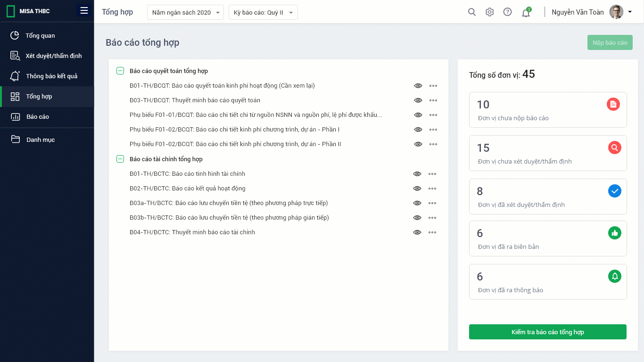Click blue checkmark icon on đã xét duyệt card

coord(615,191)
